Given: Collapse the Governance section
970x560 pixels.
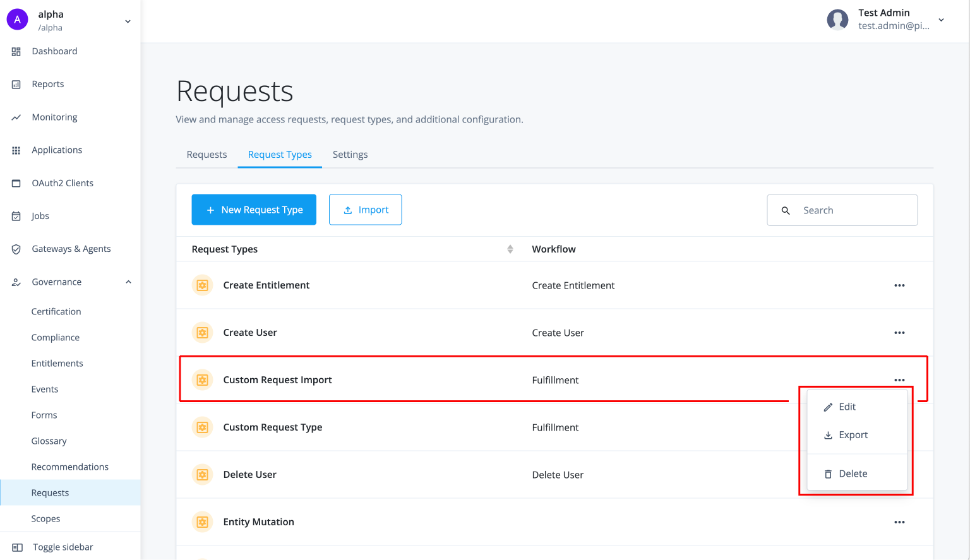Looking at the screenshot, I should click(128, 282).
